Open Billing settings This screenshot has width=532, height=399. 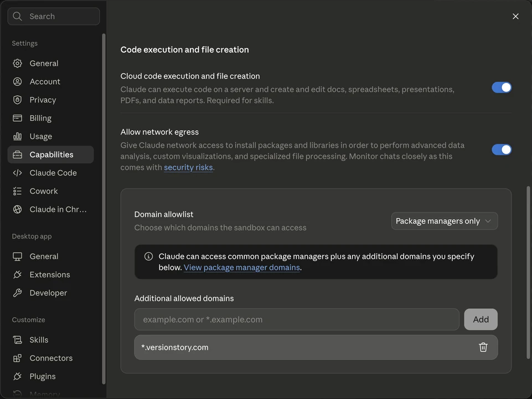[50, 118]
